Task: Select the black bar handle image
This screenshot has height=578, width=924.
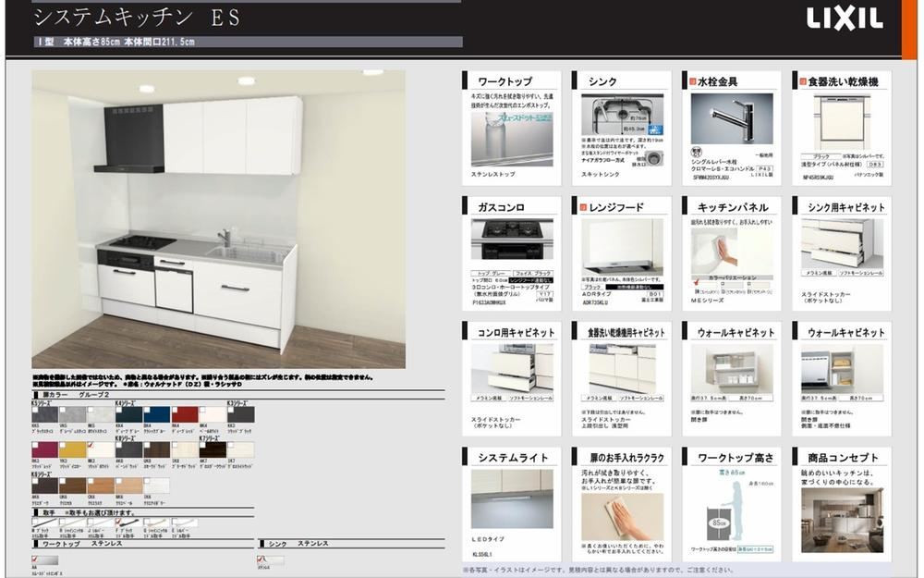Action: pyautogui.click(x=129, y=523)
